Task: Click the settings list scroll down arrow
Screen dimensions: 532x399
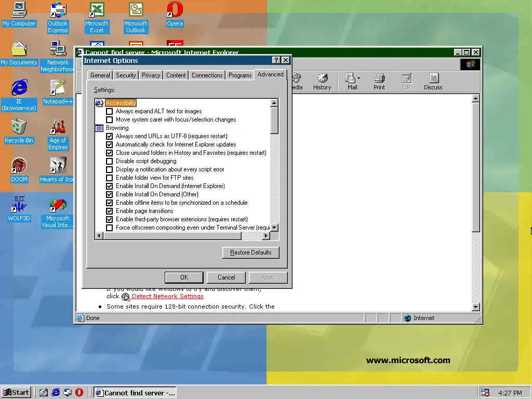Action: click(274, 228)
